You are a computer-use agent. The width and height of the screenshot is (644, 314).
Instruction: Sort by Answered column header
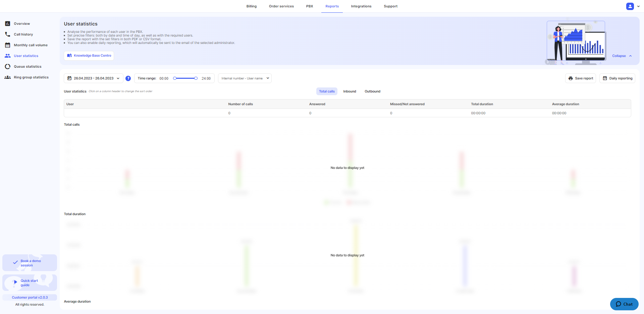coord(317,104)
